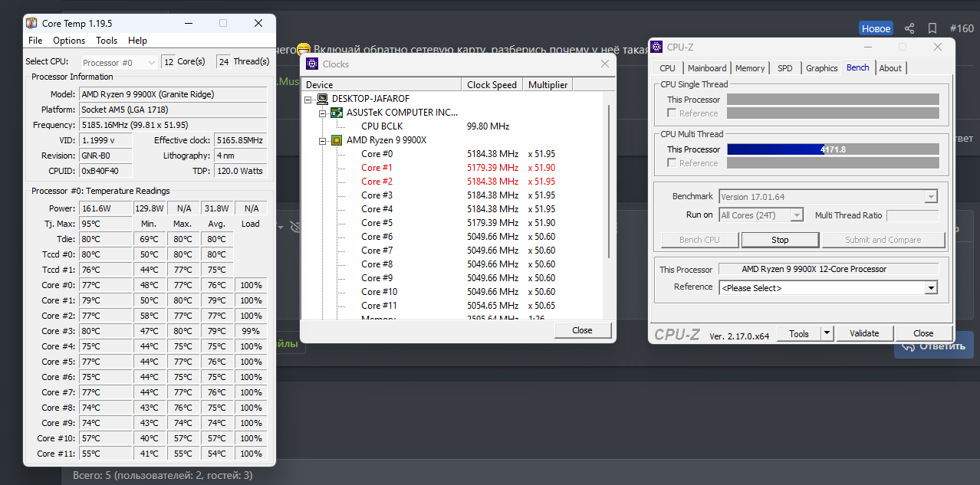Screen dimensions: 980x485
Task: Click the This Processor name AMD Ryzen 9 9900X 12-Core Processor
Action: tap(828, 269)
